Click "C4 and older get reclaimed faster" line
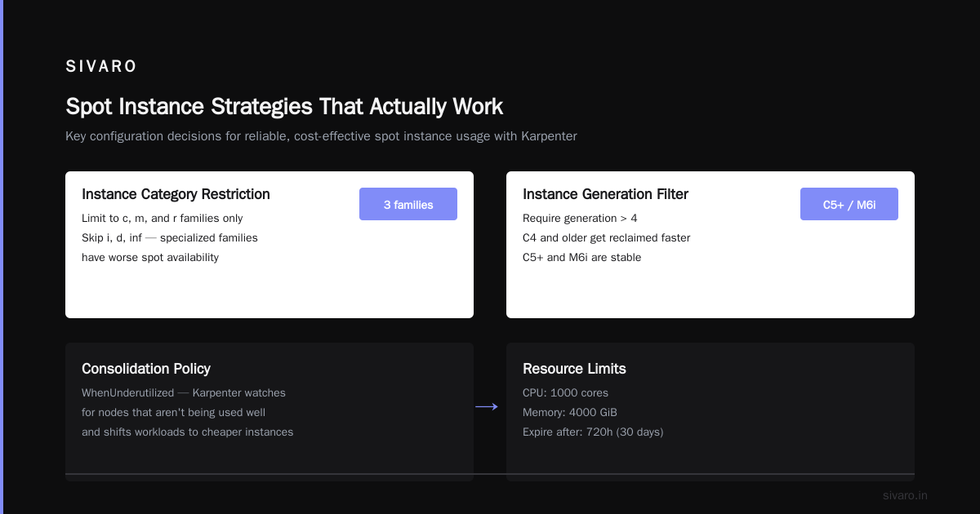Image resolution: width=980 pixels, height=514 pixels. 607,237
